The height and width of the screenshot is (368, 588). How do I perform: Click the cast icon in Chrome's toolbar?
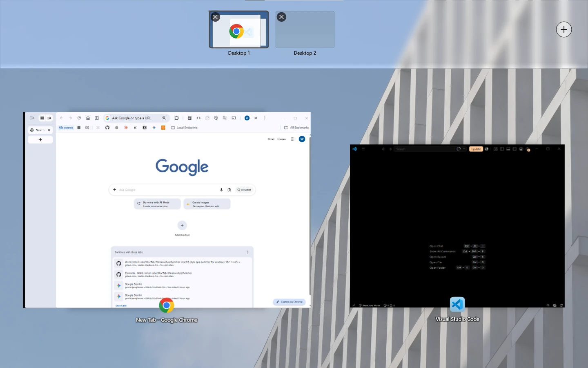pos(234,118)
